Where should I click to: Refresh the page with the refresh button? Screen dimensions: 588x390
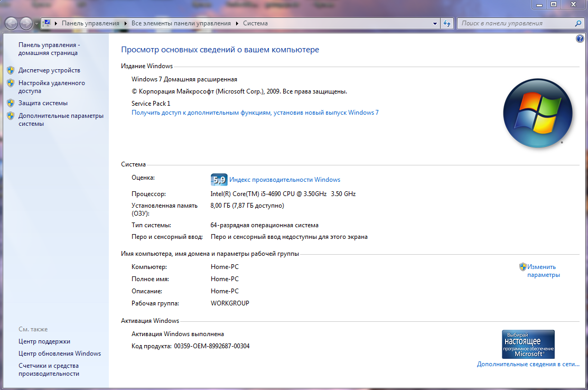(x=447, y=24)
